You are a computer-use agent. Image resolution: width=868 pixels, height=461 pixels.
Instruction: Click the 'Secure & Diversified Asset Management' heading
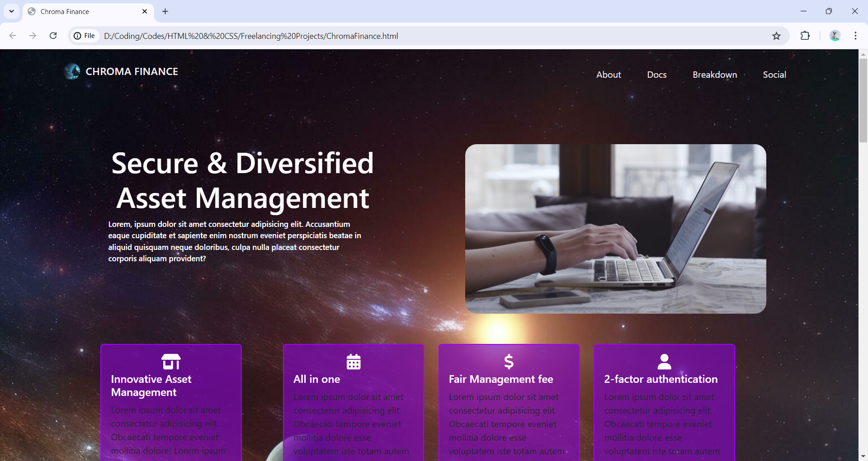point(243,180)
